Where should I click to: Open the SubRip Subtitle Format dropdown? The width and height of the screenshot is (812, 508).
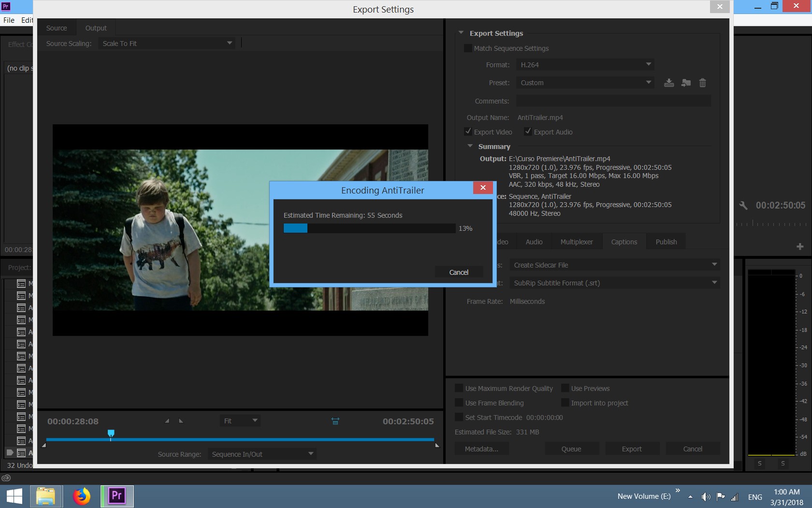pyautogui.click(x=615, y=283)
